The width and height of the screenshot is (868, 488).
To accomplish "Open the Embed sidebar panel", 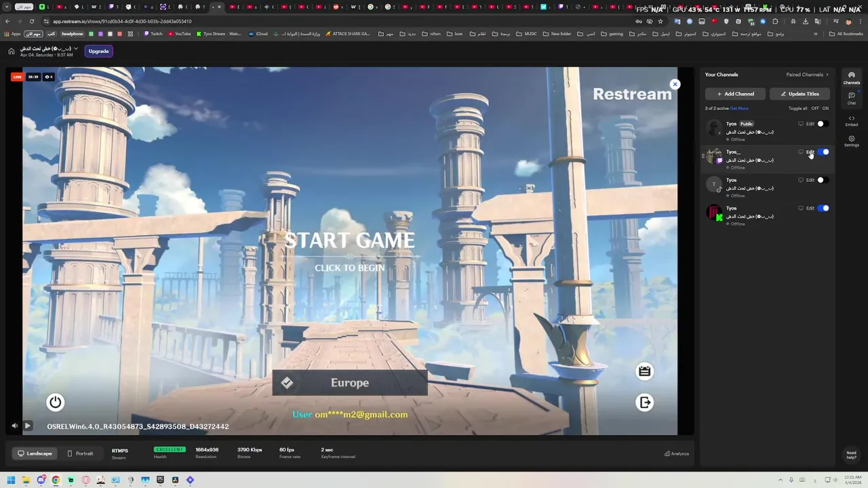I will tap(852, 121).
